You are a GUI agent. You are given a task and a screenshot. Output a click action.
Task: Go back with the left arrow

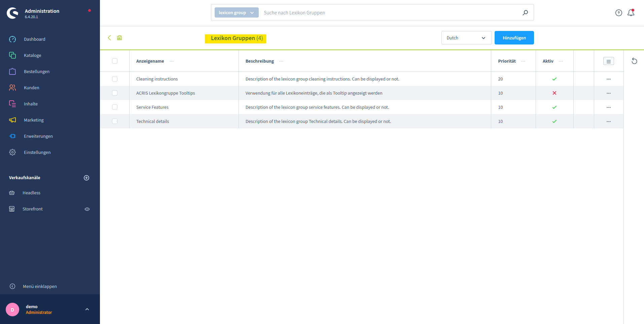109,38
